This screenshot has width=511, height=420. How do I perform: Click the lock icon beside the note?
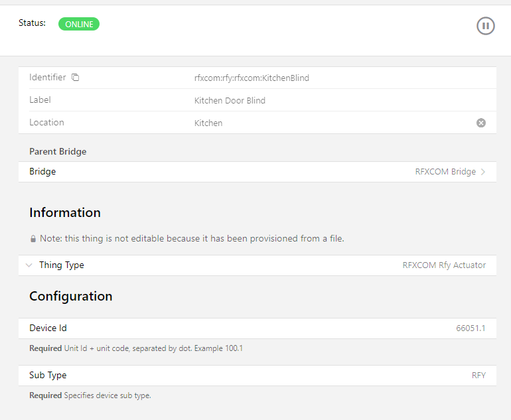tap(33, 239)
